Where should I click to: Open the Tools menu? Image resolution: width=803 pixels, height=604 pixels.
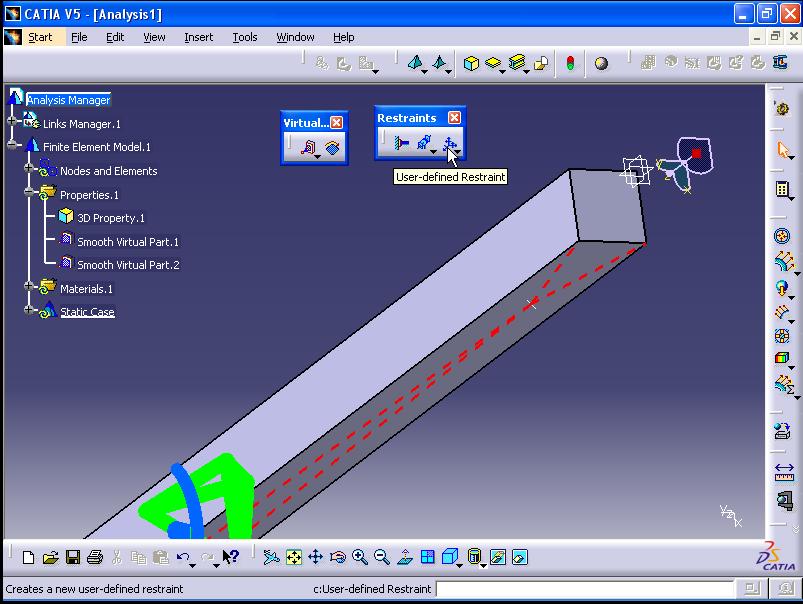tap(245, 37)
